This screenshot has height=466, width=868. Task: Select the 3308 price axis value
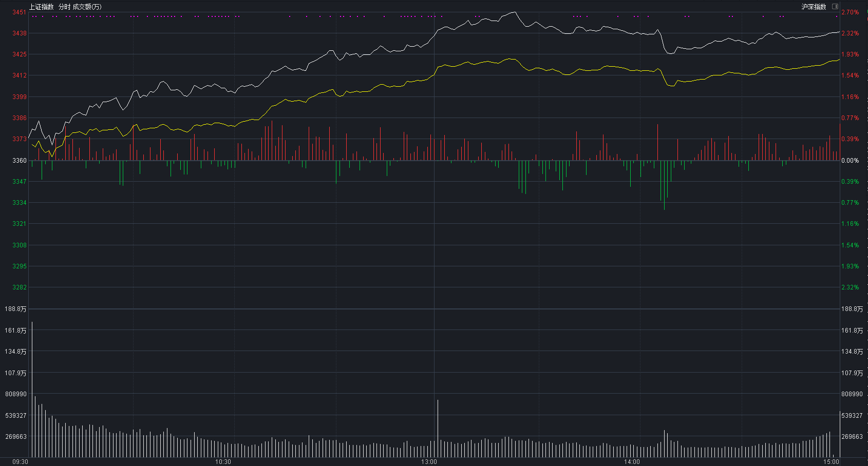20,245
